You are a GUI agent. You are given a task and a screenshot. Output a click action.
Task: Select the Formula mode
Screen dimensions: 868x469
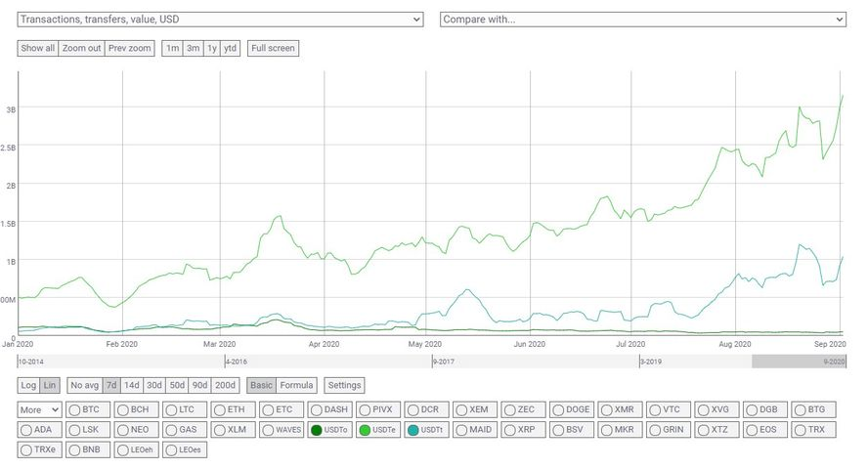click(x=297, y=385)
